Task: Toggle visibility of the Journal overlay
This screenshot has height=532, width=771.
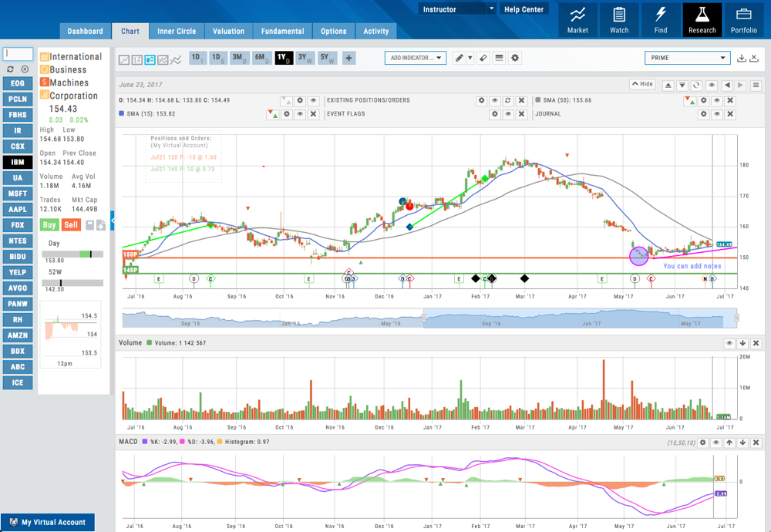Action: click(717, 114)
